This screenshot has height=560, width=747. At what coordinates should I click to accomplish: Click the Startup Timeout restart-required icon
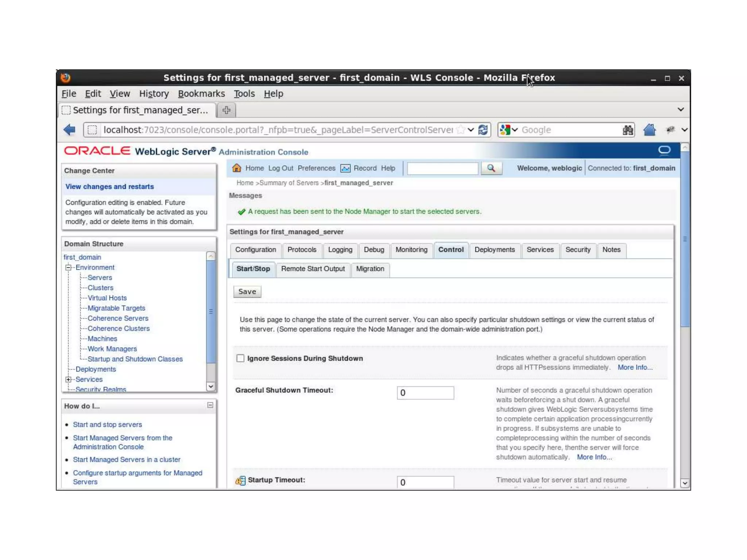(x=240, y=481)
